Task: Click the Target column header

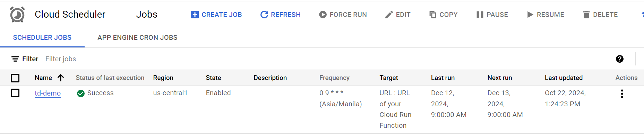Action: 389,78
